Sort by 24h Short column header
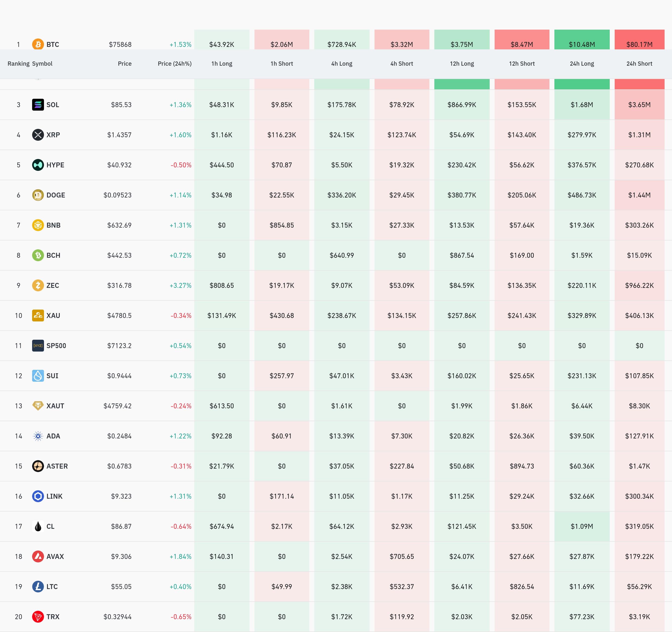The height and width of the screenshot is (632, 672). pyautogui.click(x=639, y=63)
